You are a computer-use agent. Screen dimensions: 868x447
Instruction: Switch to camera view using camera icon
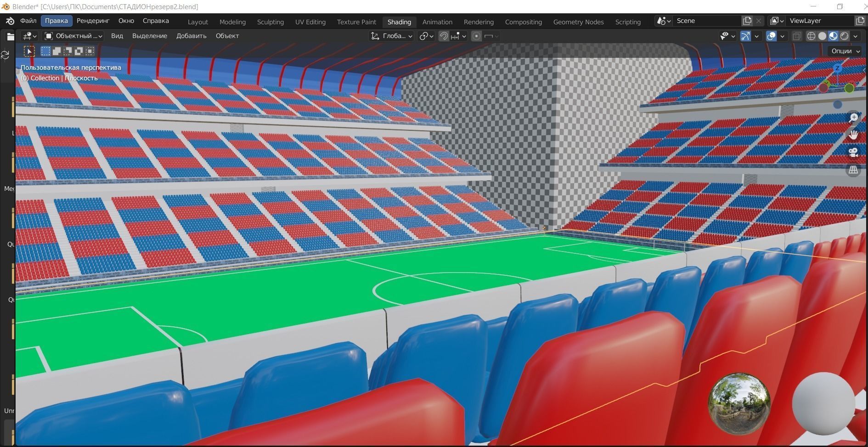[853, 152]
